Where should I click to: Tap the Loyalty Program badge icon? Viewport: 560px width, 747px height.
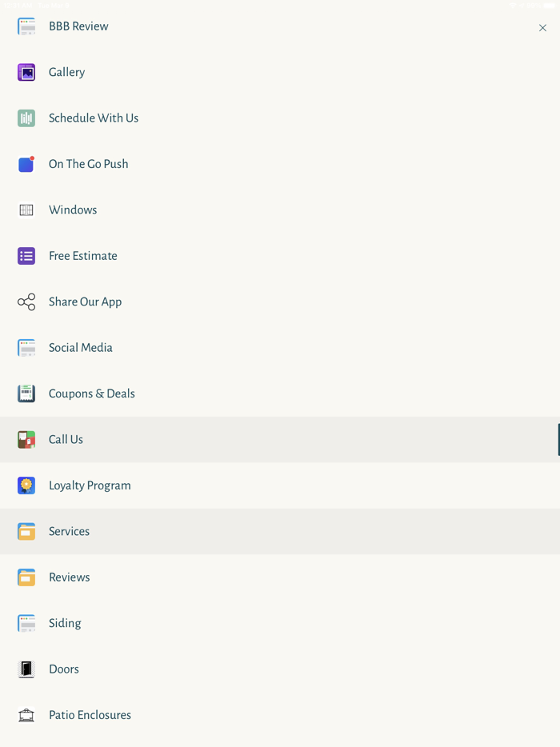pyautogui.click(x=26, y=485)
